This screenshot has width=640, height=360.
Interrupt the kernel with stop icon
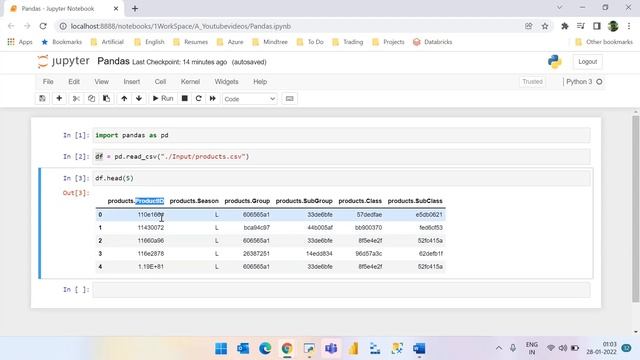[x=184, y=98]
